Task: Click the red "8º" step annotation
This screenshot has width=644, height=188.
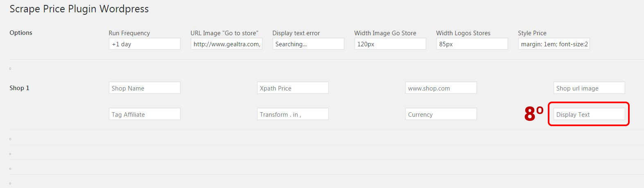Action: [533, 114]
